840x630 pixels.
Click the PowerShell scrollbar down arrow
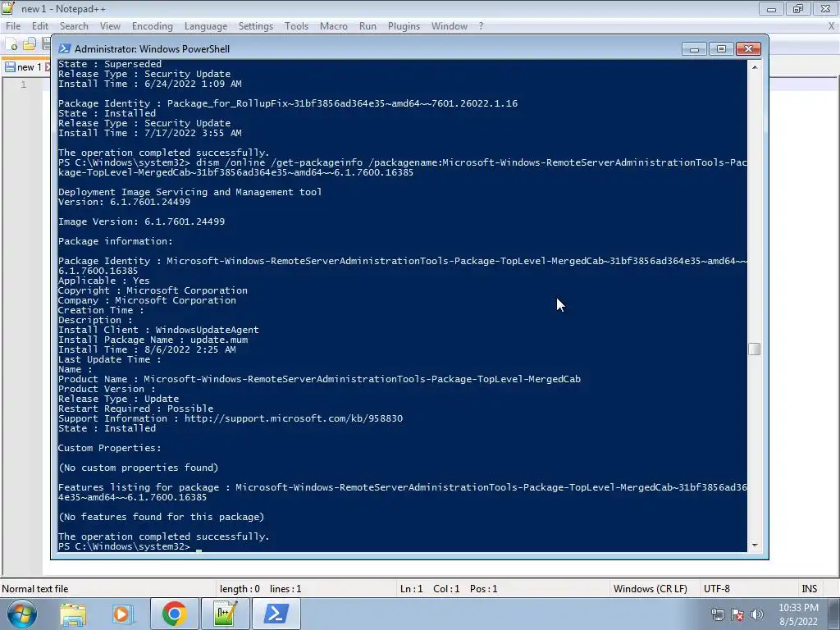(x=755, y=546)
